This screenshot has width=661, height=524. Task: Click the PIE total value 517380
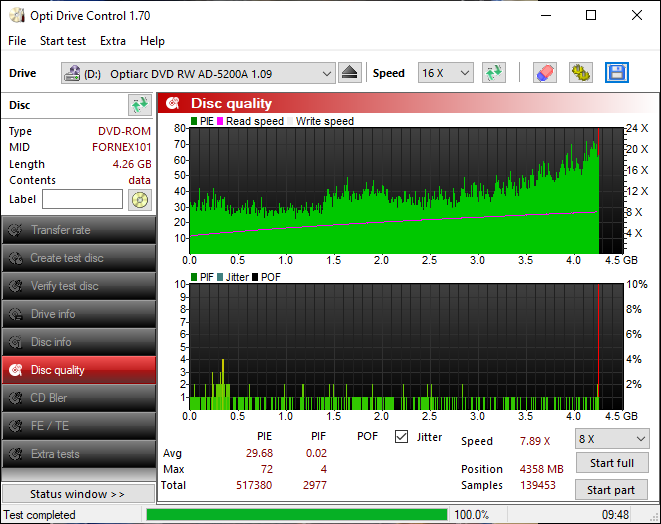point(254,485)
